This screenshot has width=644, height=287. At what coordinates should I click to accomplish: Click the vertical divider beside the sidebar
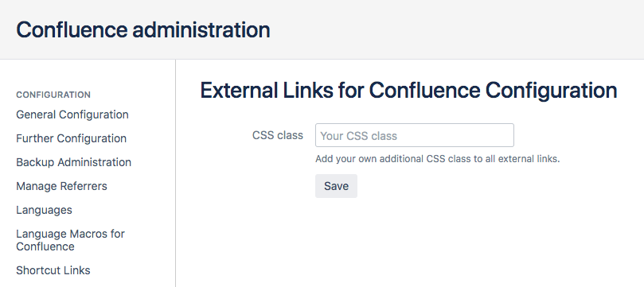click(175, 173)
